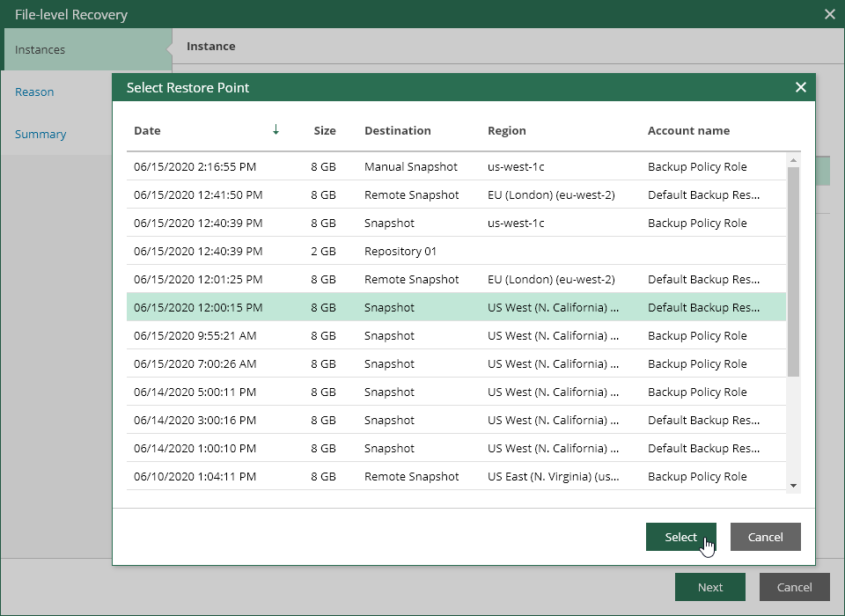Click the scrollbar down arrow

coord(793,486)
